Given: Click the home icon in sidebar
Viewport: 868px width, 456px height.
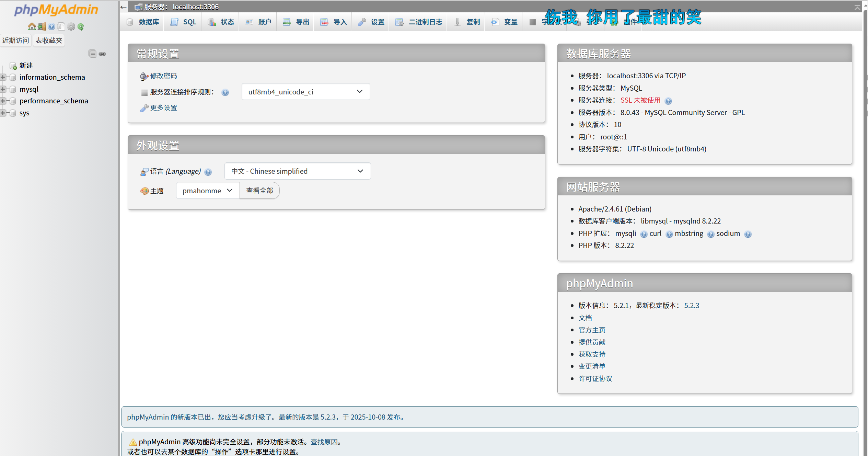Looking at the screenshot, I should click(32, 26).
